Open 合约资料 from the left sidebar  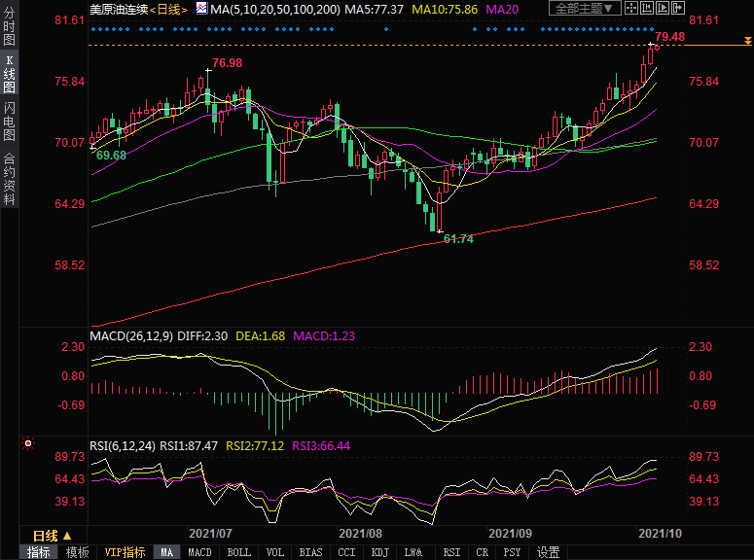pyautogui.click(x=9, y=179)
